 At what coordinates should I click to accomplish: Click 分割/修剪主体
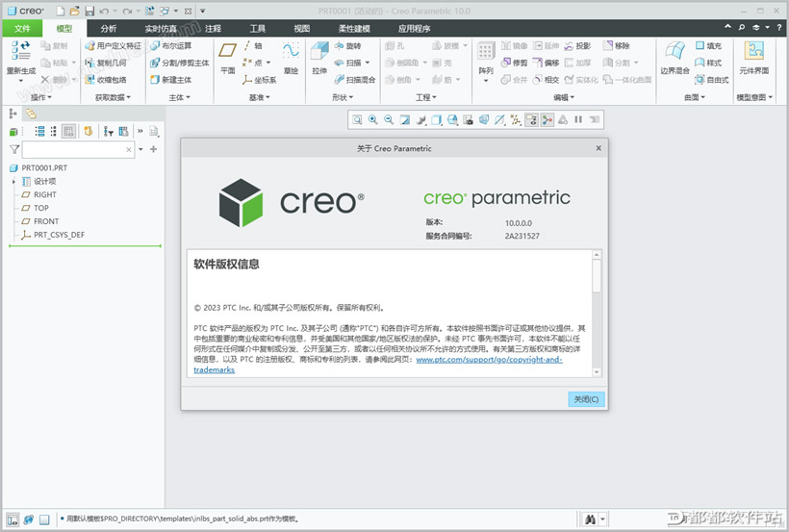[179, 63]
